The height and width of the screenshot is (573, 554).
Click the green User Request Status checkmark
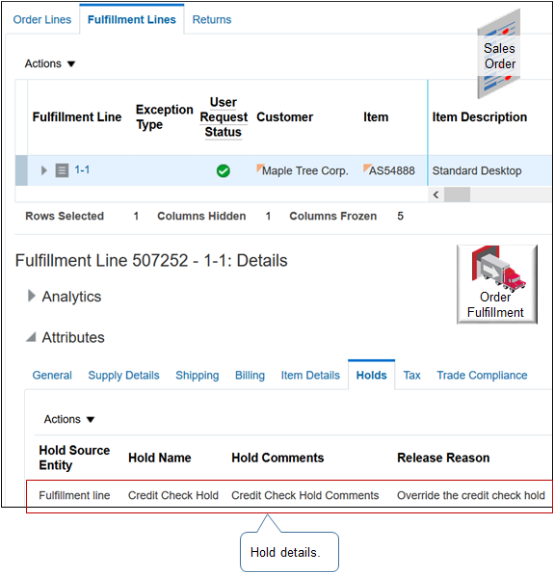223,171
